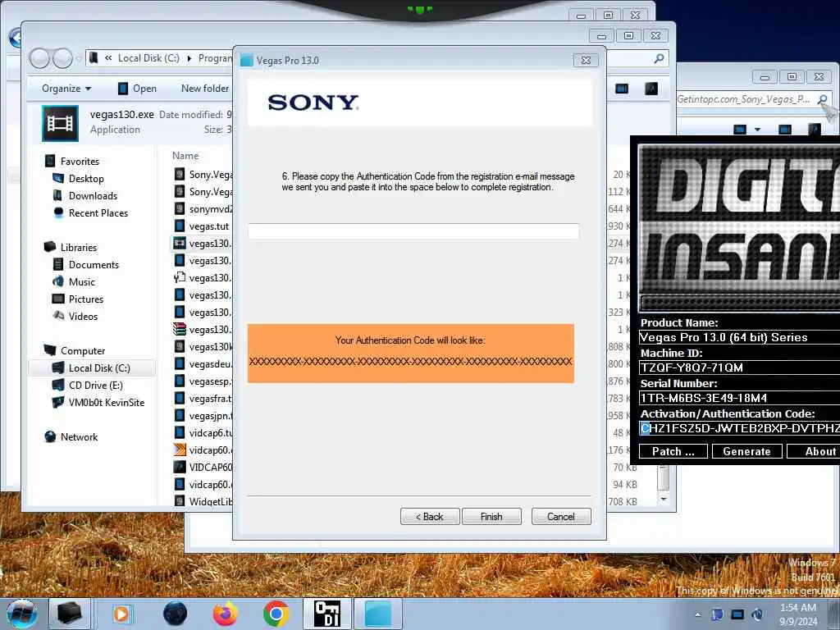This screenshot has width=840, height=630.
Task: Click the Vegas Pro taskbar item
Action: pos(377,614)
